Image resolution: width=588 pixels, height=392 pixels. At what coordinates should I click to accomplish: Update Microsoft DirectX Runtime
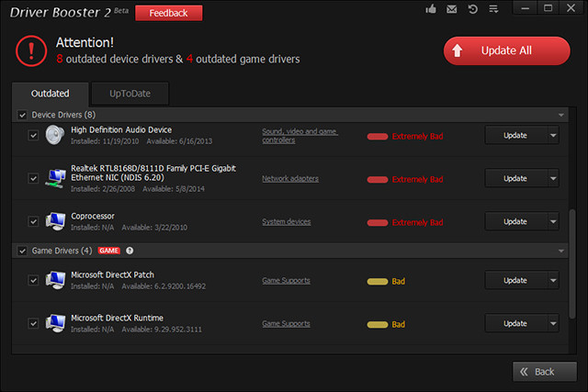[x=516, y=323]
